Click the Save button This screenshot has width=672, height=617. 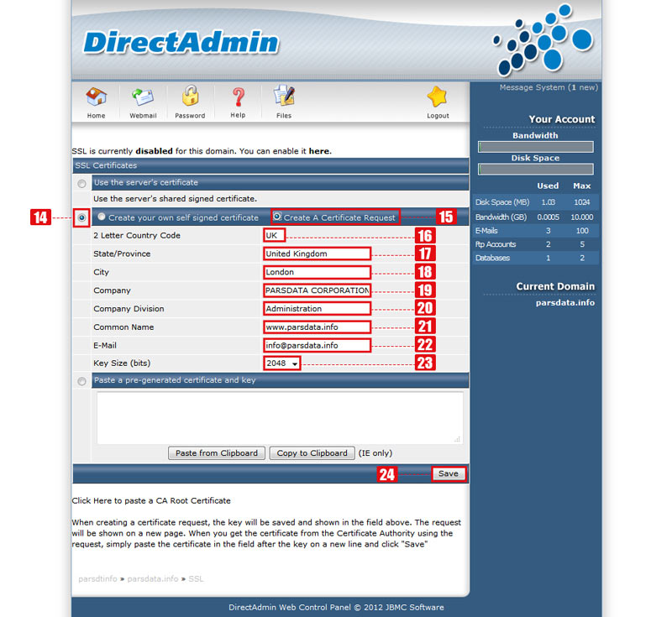[449, 473]
